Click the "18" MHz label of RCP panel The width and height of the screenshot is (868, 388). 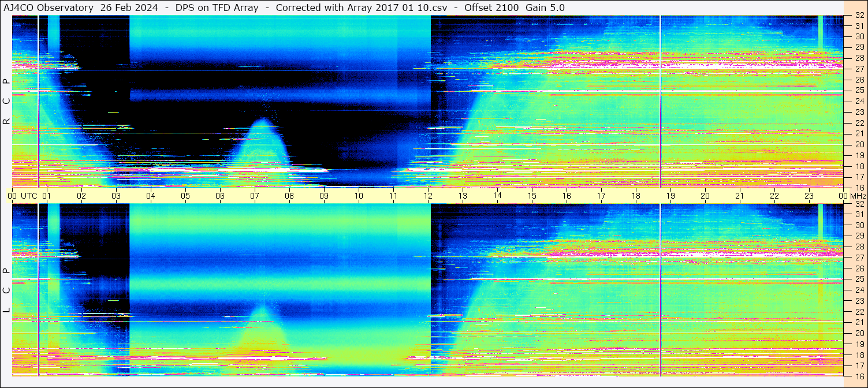point(859,166)
